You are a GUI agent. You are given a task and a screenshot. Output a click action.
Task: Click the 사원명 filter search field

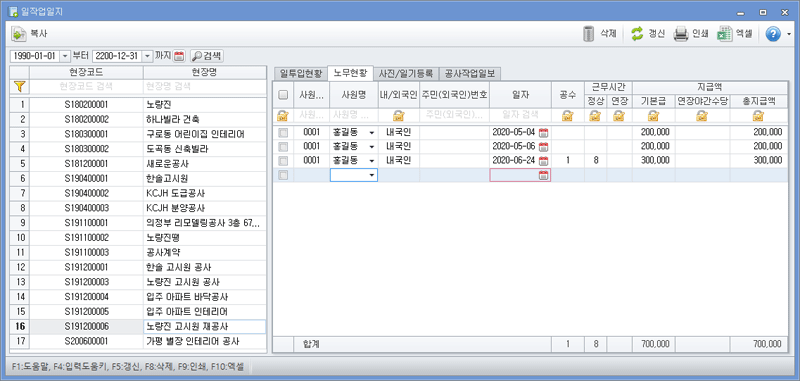[354, 116]
